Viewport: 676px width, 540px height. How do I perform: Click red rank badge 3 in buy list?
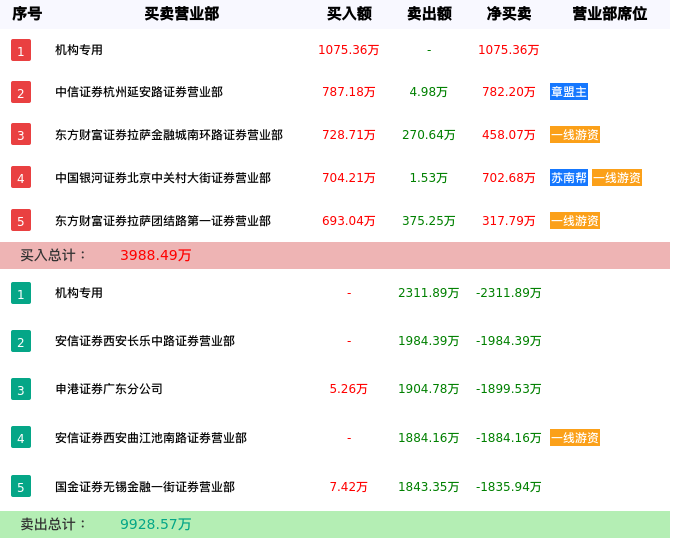click(21, 134)
